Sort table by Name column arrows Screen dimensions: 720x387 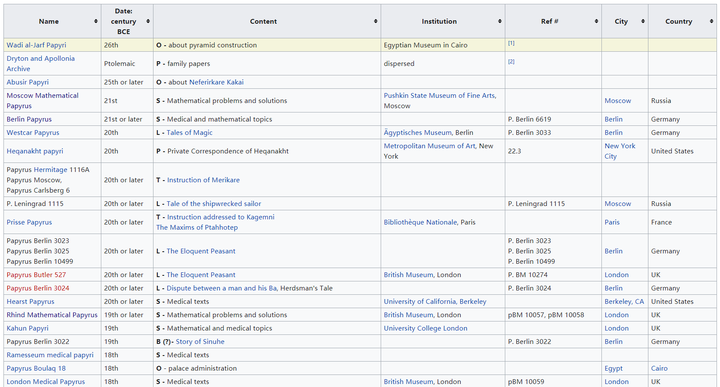tap(96, 22)
